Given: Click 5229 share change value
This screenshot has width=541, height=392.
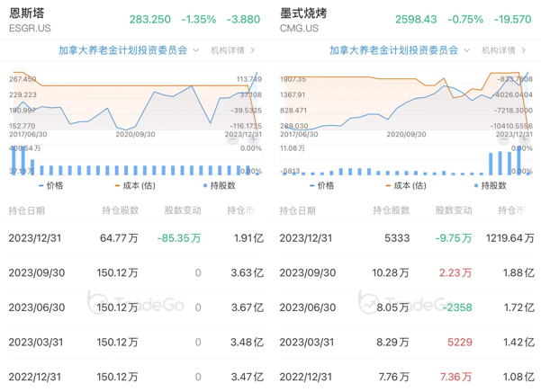Looking at the screenshot, I should tap(460, 342).
